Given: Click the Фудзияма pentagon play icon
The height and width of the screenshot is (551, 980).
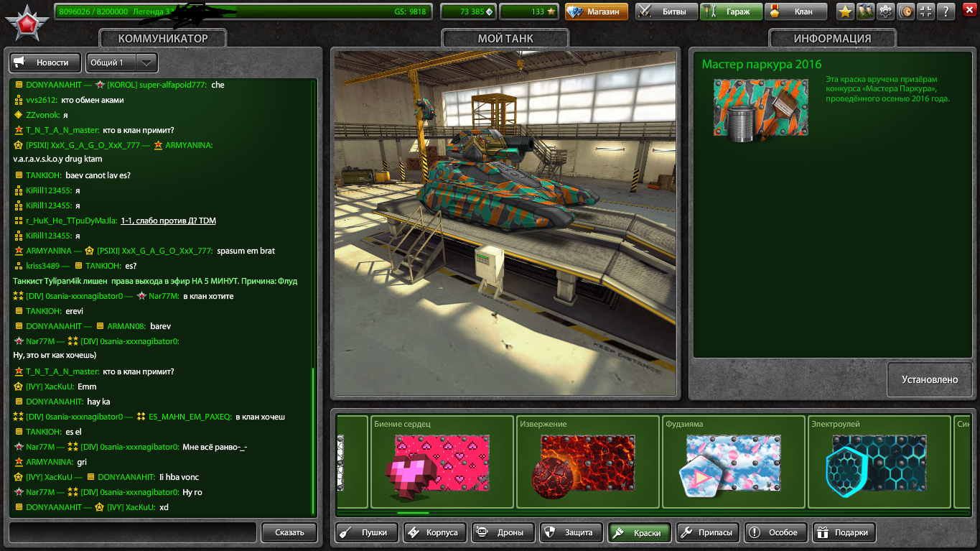Looking at the screenshot, I should point(702,477).
